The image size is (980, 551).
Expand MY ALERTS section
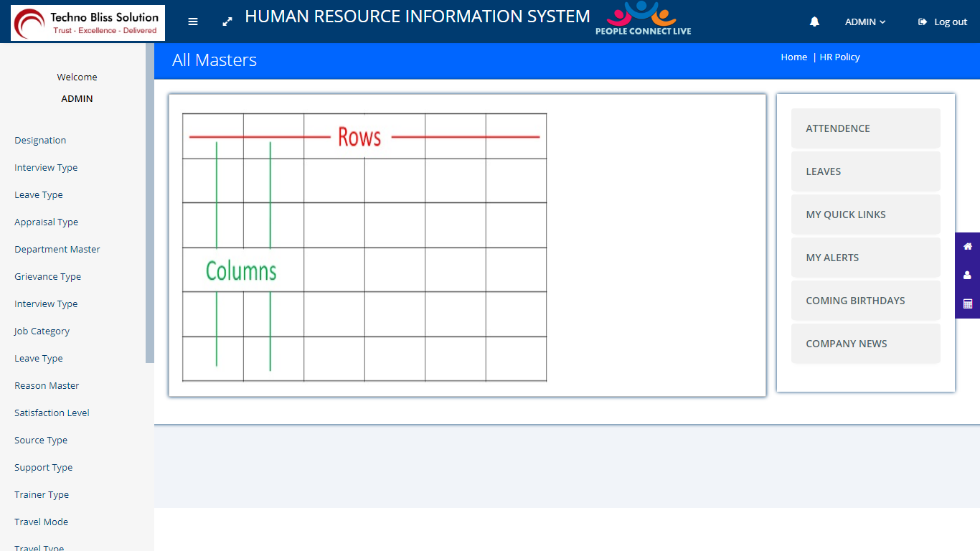[865, 258]
